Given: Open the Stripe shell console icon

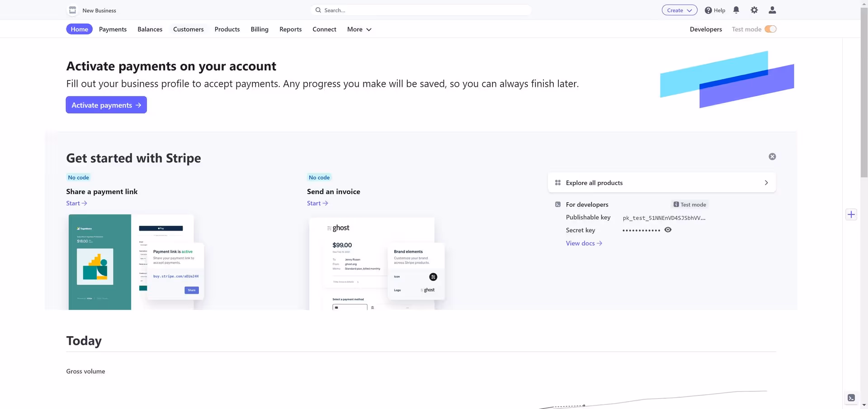Looking at the screenshot, I should (851, 398).
